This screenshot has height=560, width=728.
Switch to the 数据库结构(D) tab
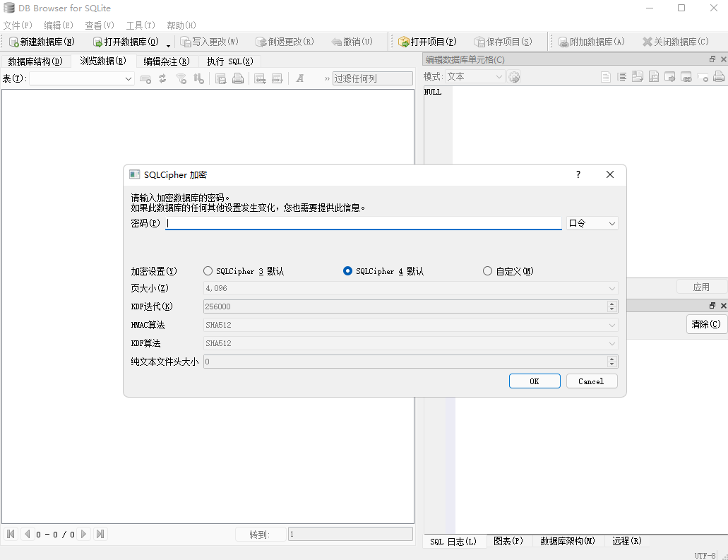pyautogui.click(x=36, y=61)
